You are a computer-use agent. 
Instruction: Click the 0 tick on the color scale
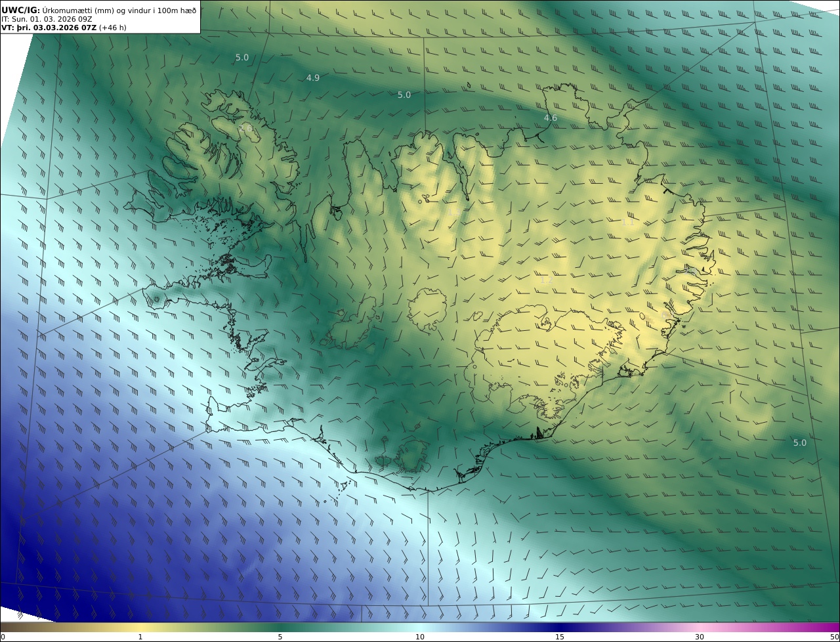click(x=3, y=637)
